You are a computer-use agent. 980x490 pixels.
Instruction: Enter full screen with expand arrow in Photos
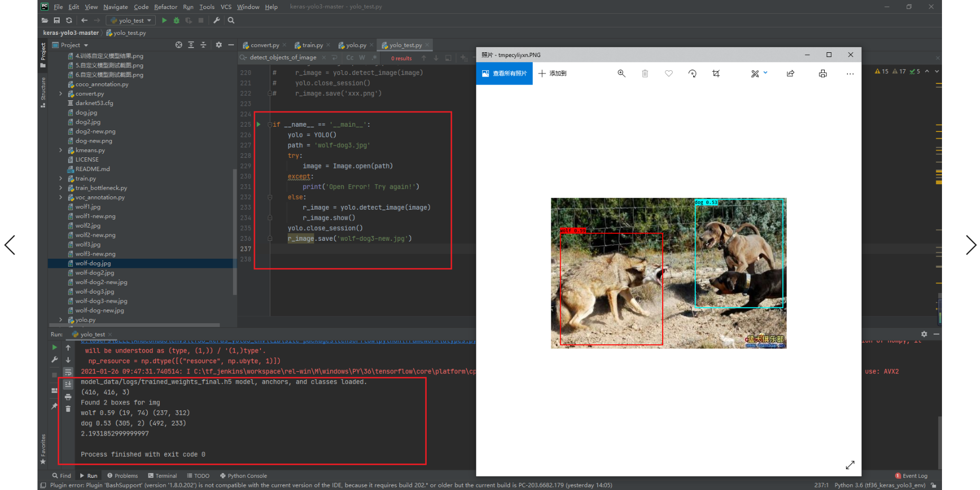(850, 465)
